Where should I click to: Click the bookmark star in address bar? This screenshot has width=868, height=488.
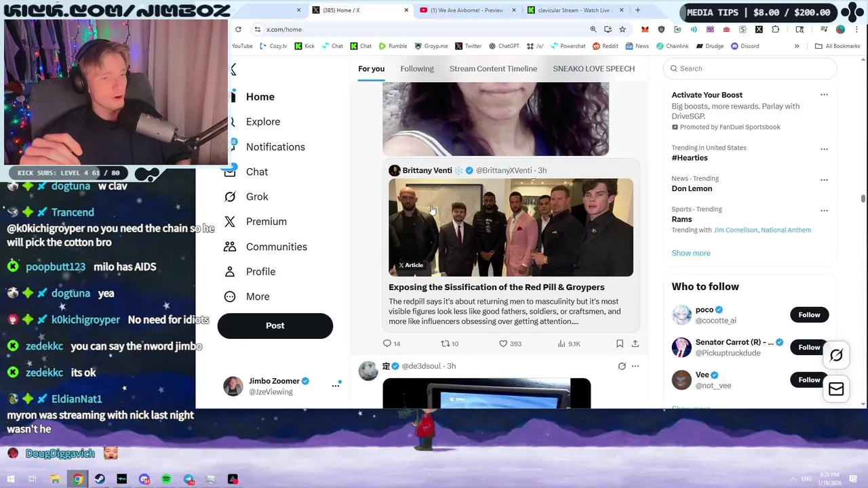point(623,29)
